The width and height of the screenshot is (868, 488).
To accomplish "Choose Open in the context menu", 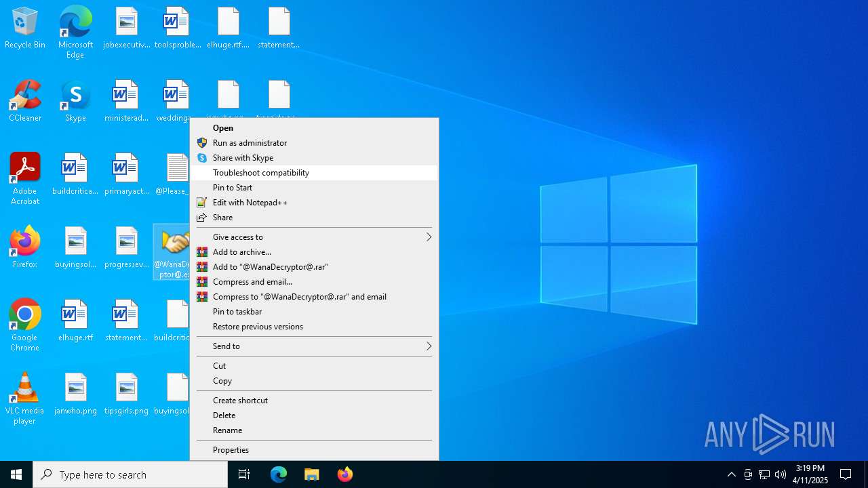I will tap(314, 128).
